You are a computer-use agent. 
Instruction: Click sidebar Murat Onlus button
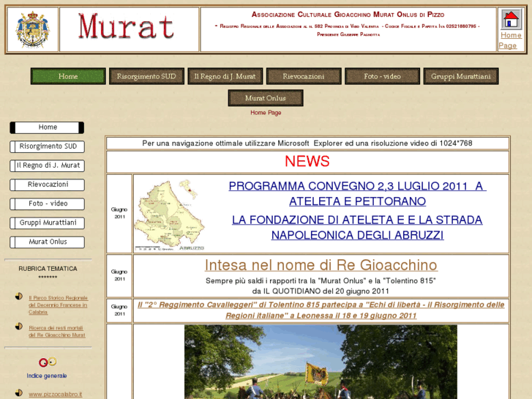[47, 242]
